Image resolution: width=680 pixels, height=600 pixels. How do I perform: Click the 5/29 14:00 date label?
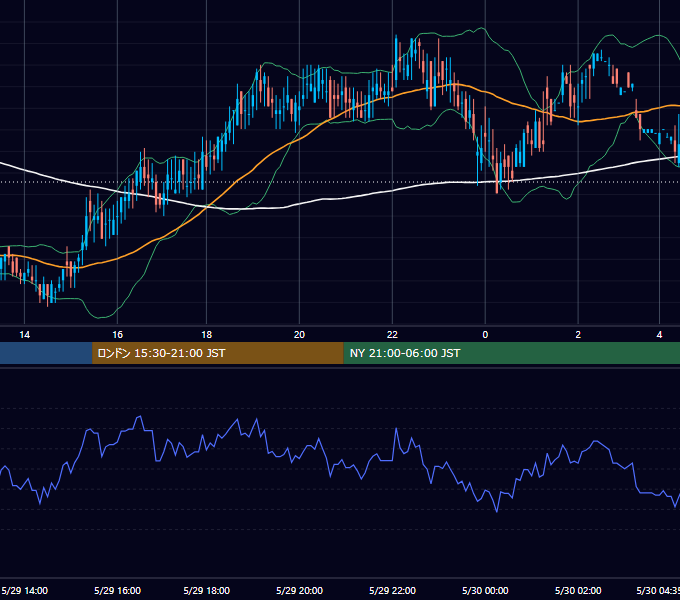coord(25,590)
